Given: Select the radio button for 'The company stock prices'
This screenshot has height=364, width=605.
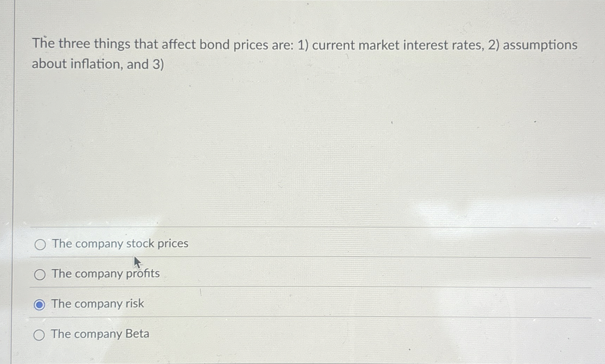Looking at the screenshot, I should pyautogui.click(x=40, y=244).
